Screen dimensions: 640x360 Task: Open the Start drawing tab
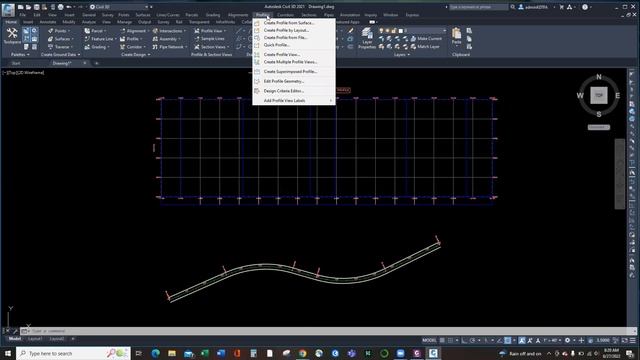tap(16, 63)
